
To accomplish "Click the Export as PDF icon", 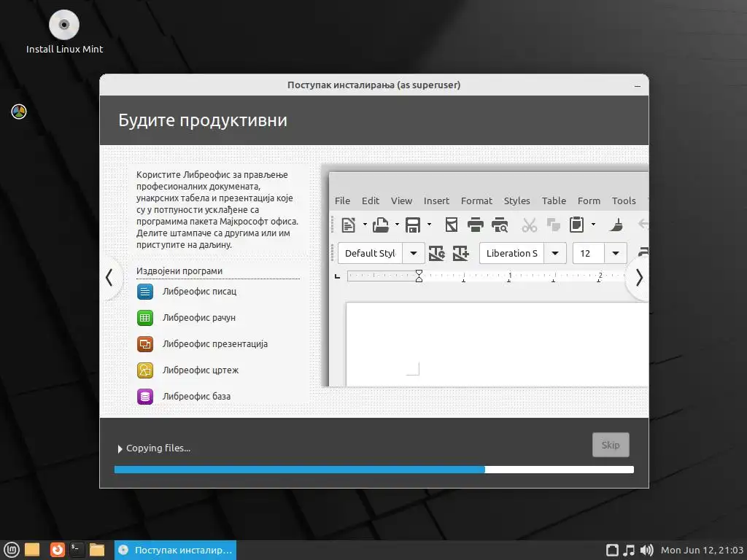I will coord(451,225).
